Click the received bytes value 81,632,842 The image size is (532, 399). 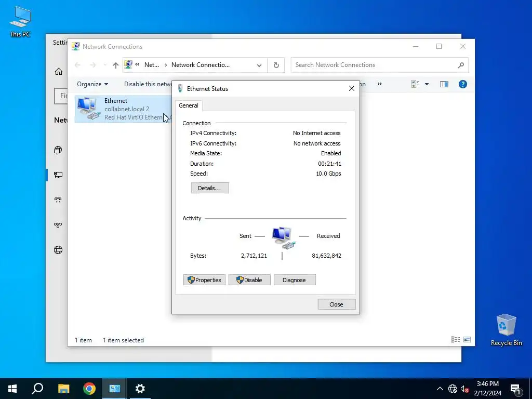(326, 256)
